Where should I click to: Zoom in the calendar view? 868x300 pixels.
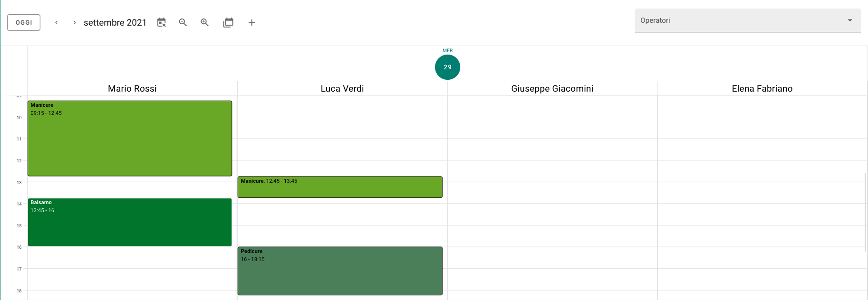[205, 22]
